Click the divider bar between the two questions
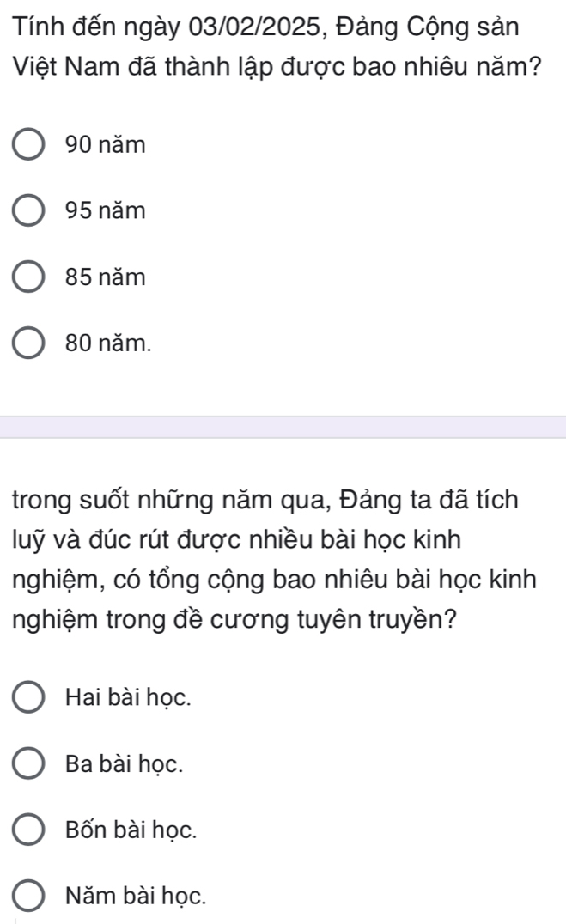The width and height of the screenshot is (566, 924). point(283,427)
